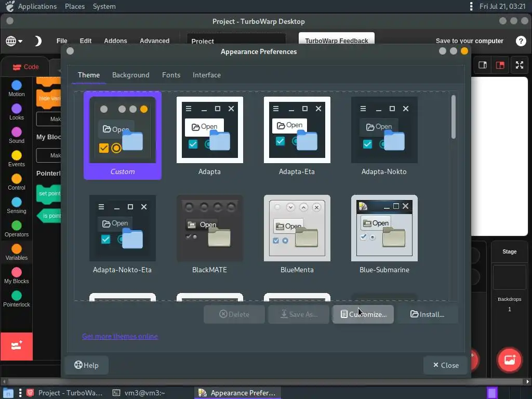Select the Sensing block category
Screen dimensions: 532x399
click(x=16, y=206)
